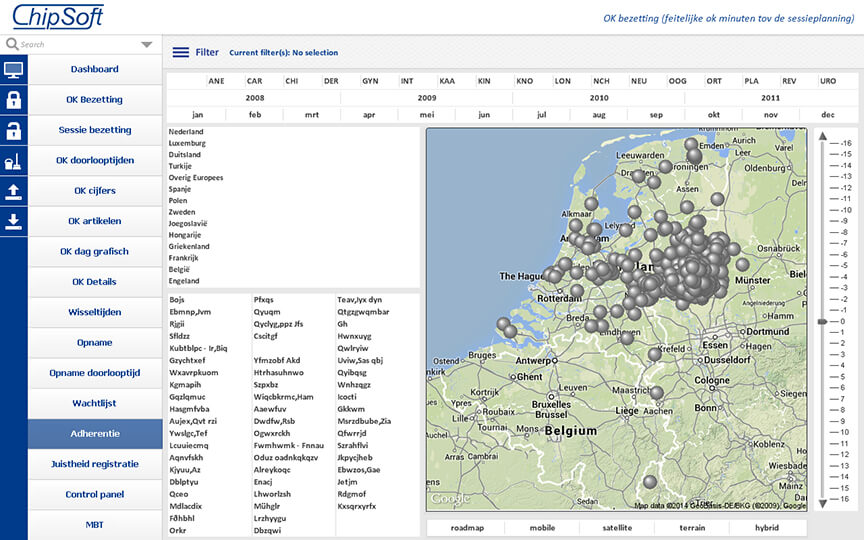
Task: Open Wachtlijst
Action: pos(95,403)
